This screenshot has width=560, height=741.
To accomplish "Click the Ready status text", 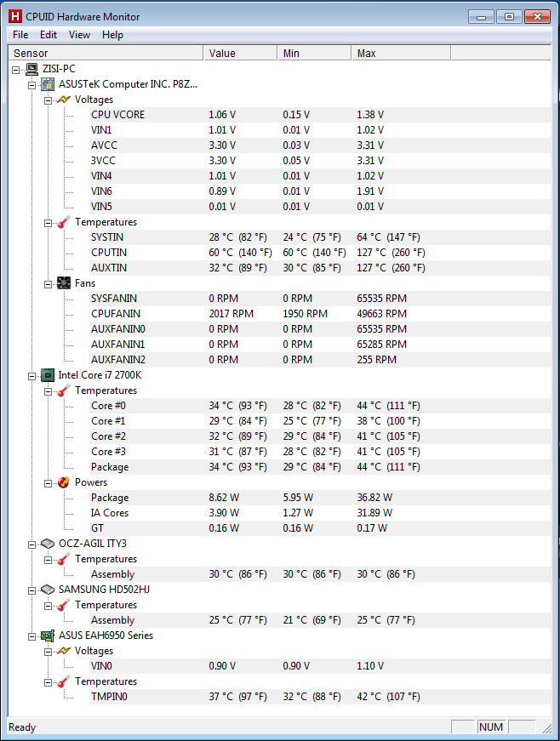I will coord(22,727).
